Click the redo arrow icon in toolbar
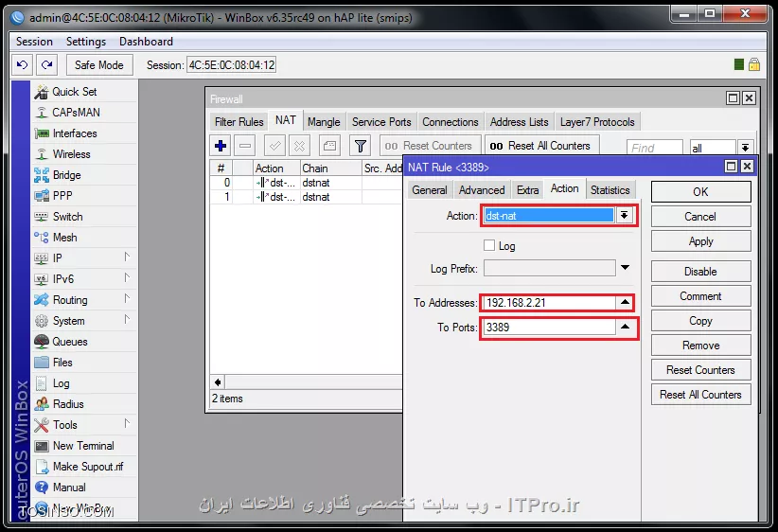This screenshot has width=778, height=532. pos(47,65)
